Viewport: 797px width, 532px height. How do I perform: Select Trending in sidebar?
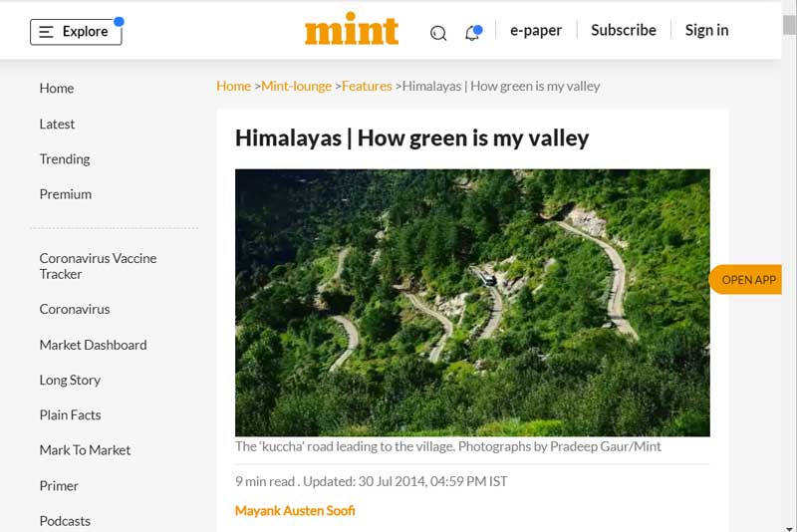click(65, 159)
